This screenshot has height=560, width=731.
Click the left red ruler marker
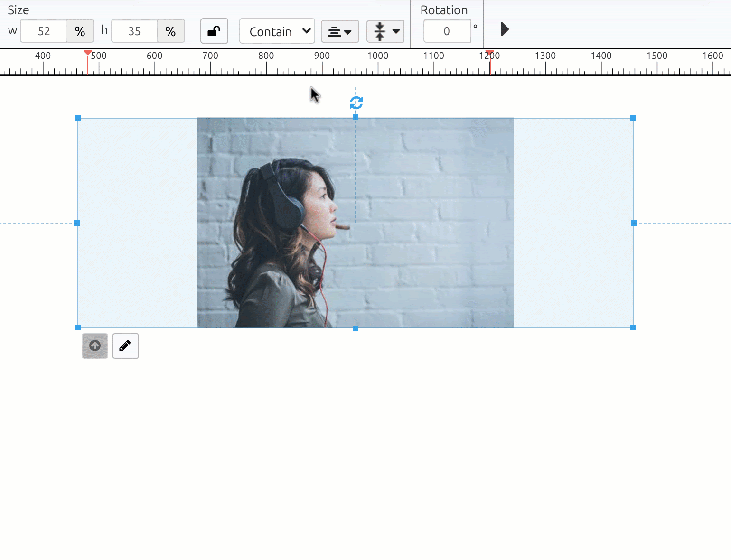87,53
